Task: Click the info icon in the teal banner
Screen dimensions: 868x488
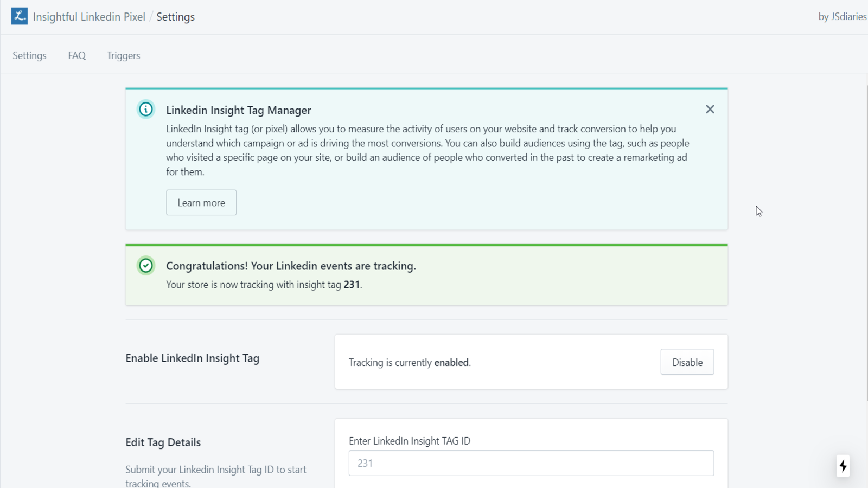Action: (x=146, y=110)
